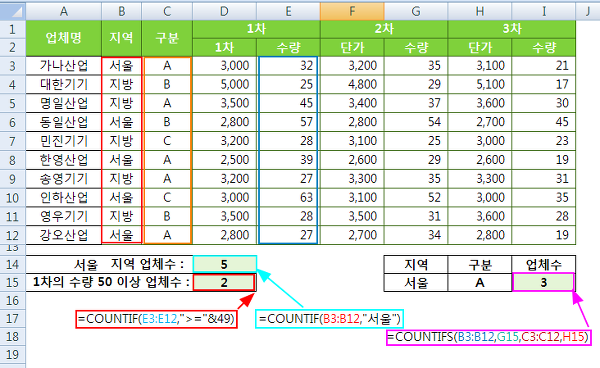Select column D header

[x=224, y=11]
